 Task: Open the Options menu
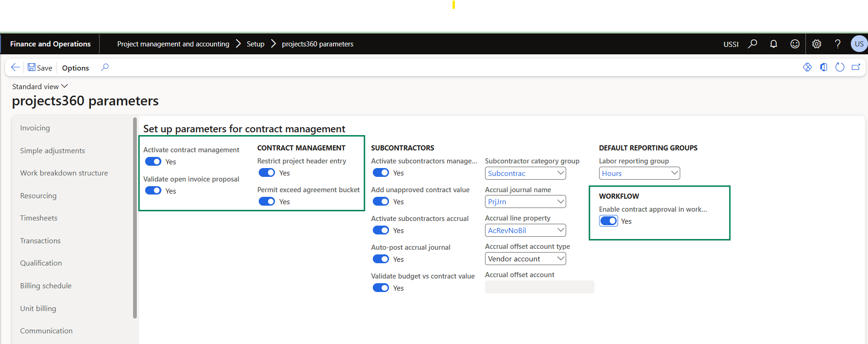(75, 68)
